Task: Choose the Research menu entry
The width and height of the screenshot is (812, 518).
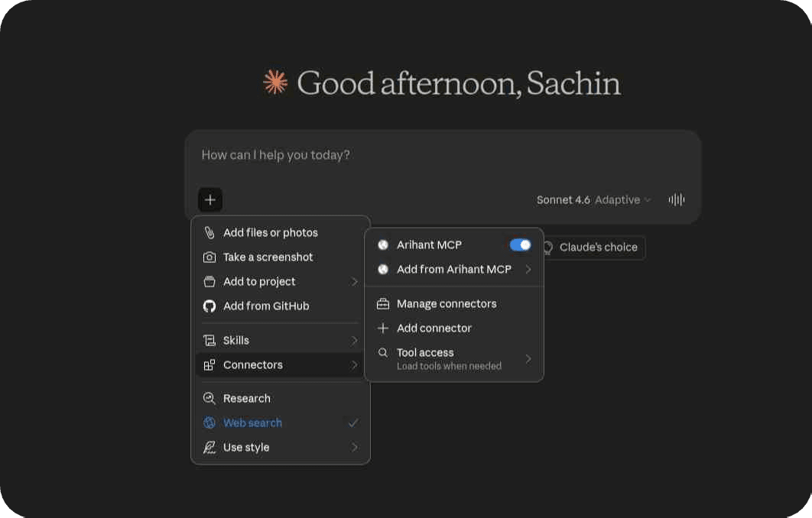Action: pos(280,399)
